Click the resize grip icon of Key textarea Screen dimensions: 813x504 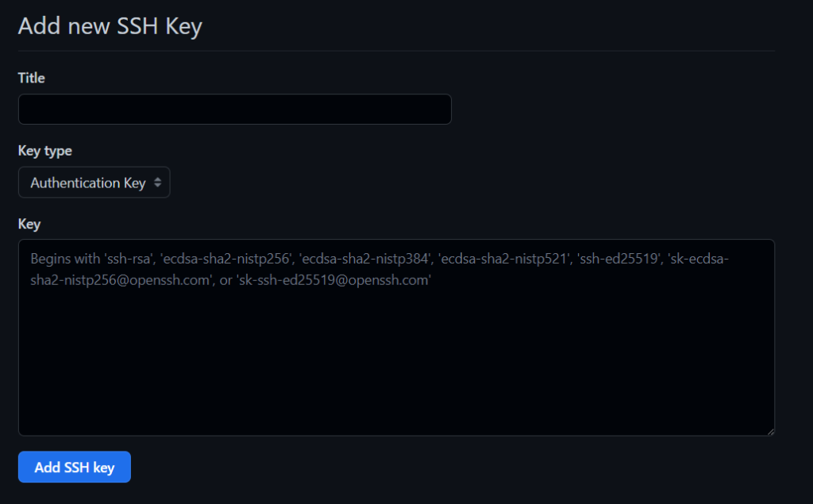(770, 432)
